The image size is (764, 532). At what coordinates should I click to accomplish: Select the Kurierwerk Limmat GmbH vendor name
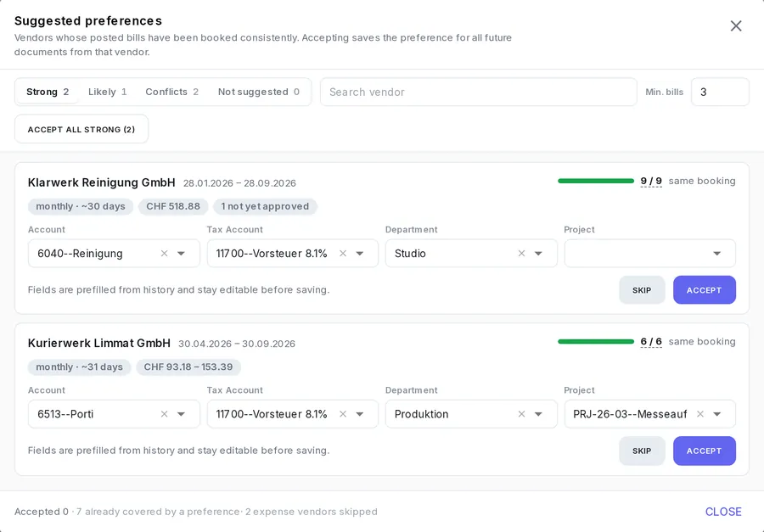point(99,343)
